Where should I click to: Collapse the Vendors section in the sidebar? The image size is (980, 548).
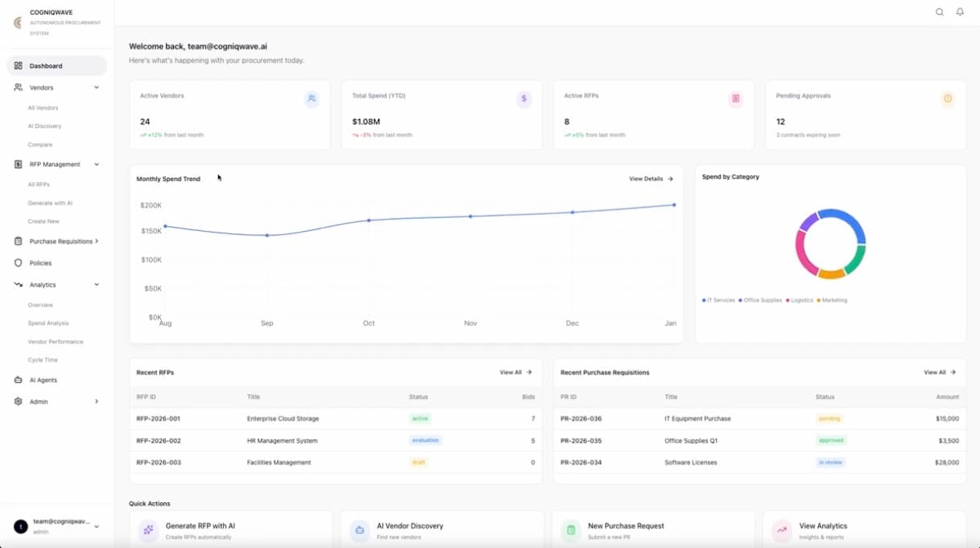pyautogui.click(x=97, y=87)
